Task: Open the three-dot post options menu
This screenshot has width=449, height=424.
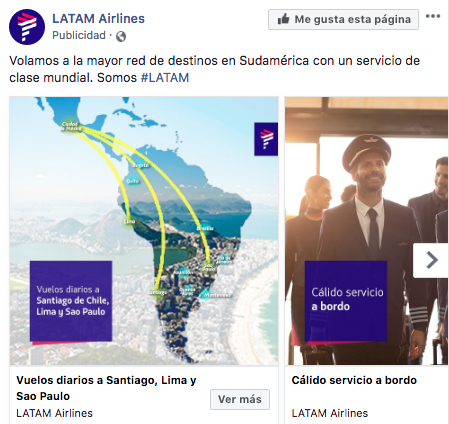Action: click(433, 16)
